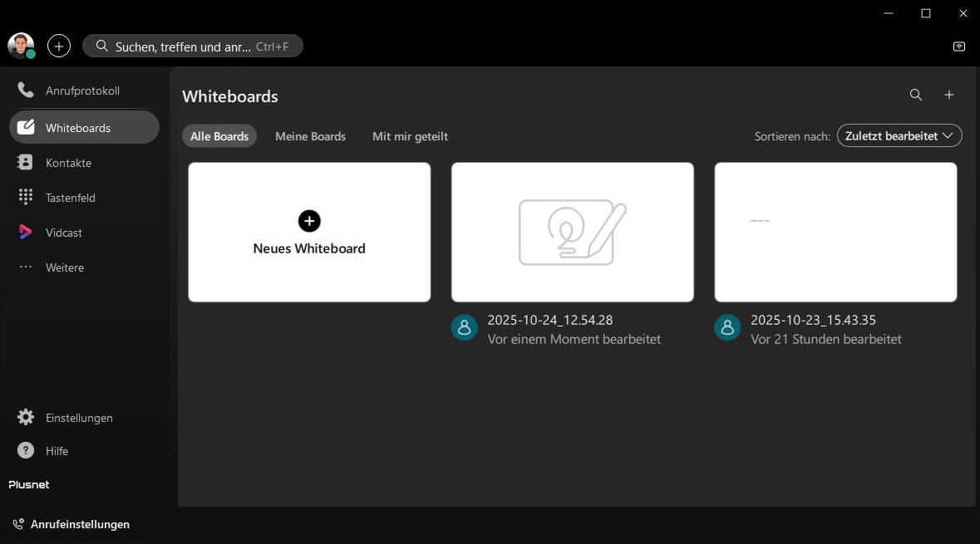Switch to the Mit mir geteilt tab

[x=410, y=135]
